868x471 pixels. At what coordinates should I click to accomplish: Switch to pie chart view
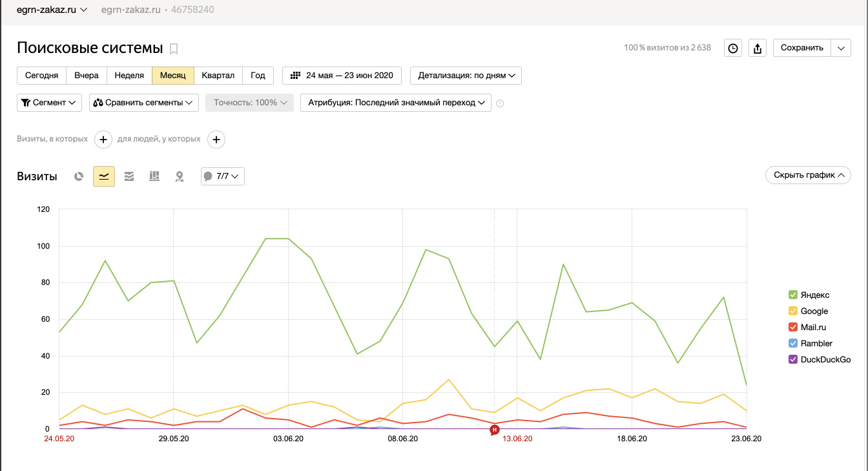tap(79, 176)
